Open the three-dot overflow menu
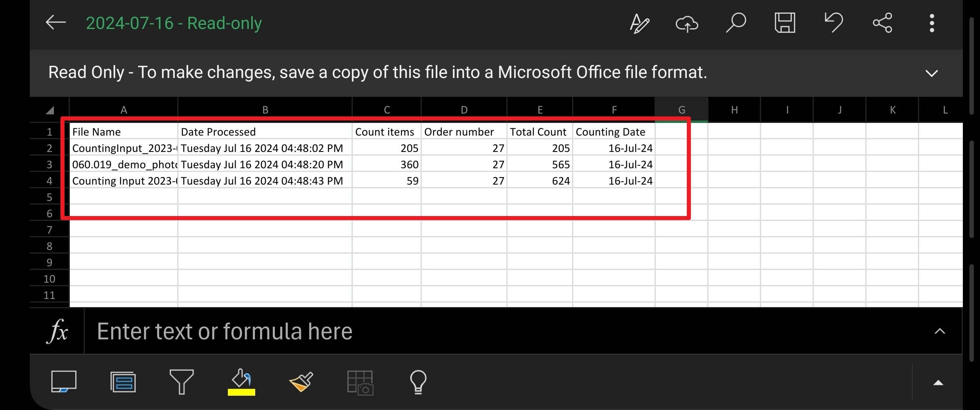The height and width of the screenshot is (410, 980). [931, 23]
